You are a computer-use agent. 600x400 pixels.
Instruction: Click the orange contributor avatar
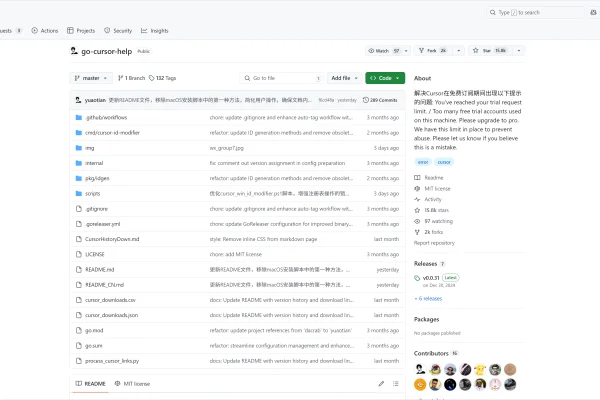click(420, 384)
